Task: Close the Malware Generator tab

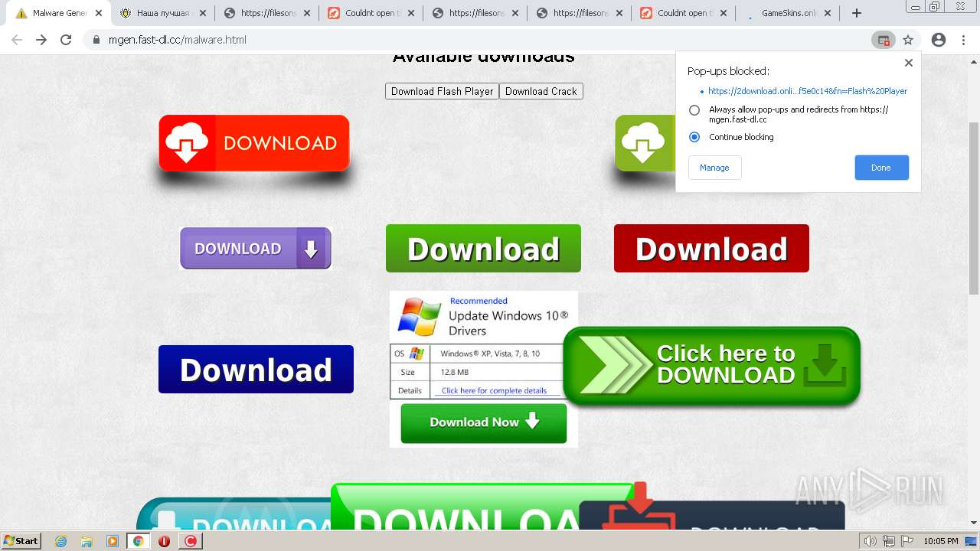Action: tap(99, 13)
